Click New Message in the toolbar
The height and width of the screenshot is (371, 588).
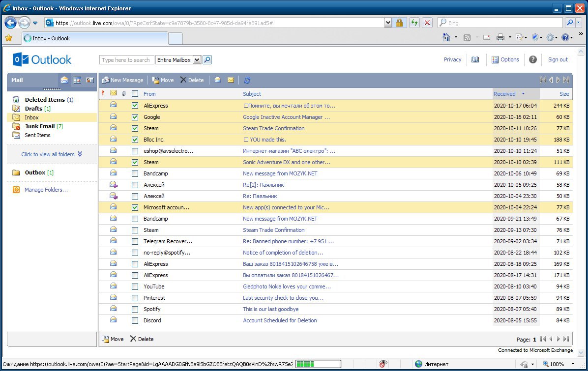point(123,80)
